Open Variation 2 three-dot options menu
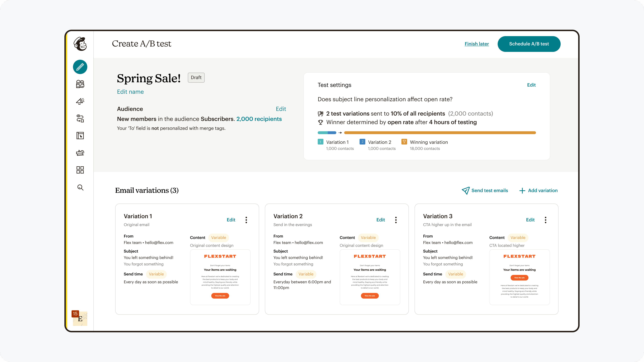The image size is (644, 362). click(x=396, y=220)
